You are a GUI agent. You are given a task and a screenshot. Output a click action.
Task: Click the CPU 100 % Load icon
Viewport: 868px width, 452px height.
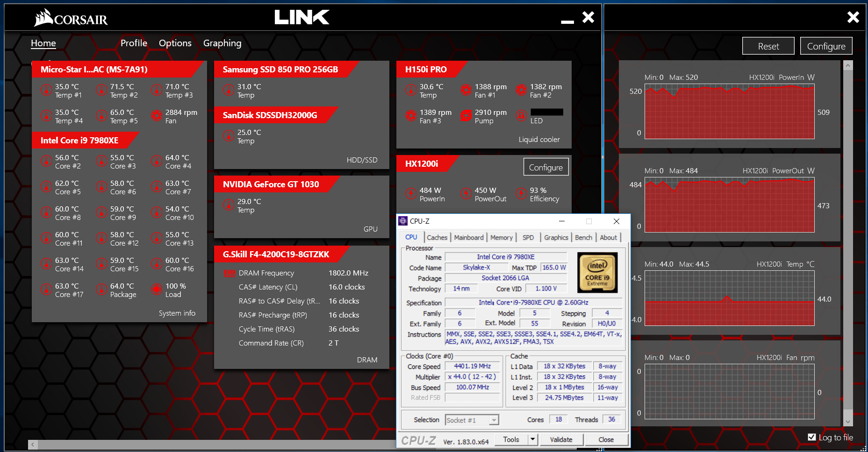[157, 289]
